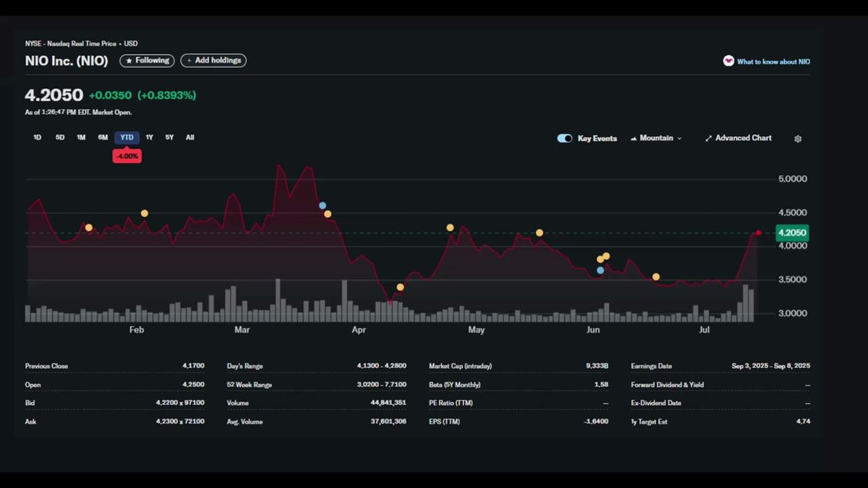
Task: Click the Open value 4.2500
Action: [193, 385]
